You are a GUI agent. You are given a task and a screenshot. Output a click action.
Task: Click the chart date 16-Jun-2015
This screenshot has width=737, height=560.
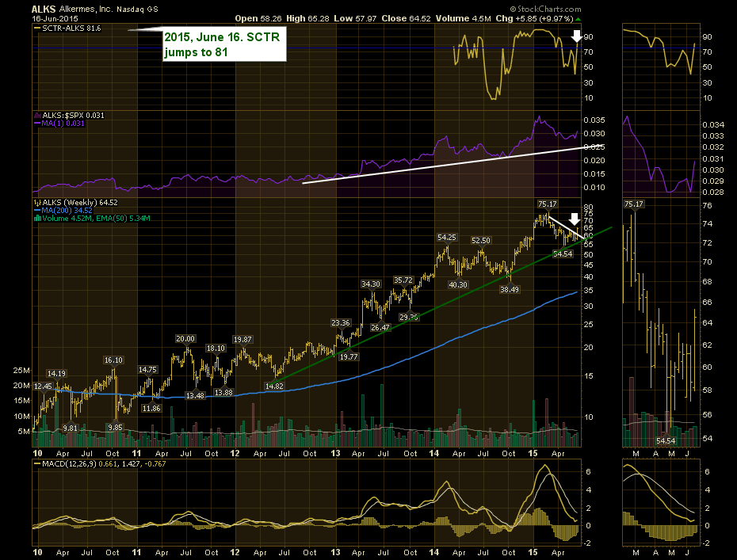(55, 18)
